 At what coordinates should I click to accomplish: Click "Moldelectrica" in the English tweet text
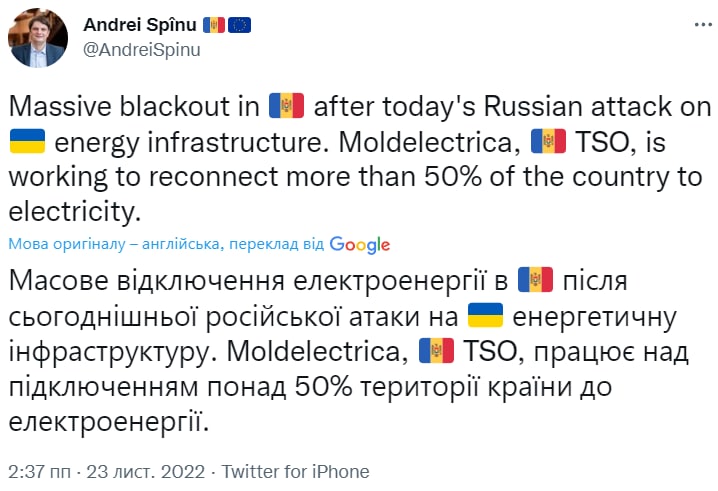click(414, 144)
